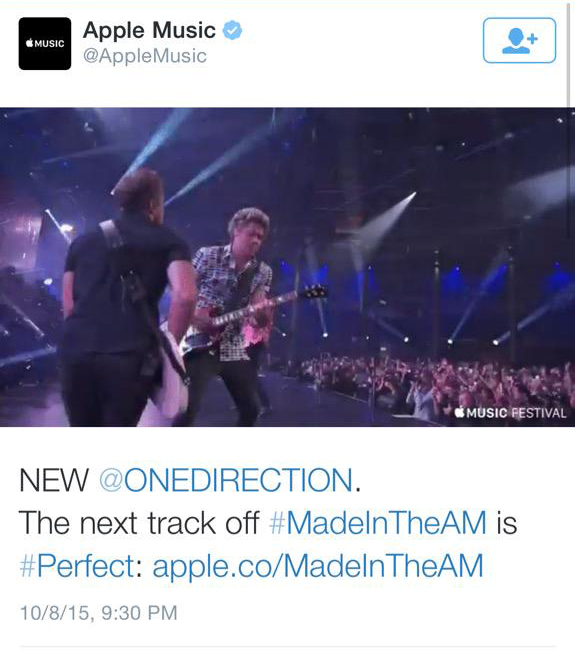Screen dimensions: 575x656
Task: Click the 10/8/15, 9:30 PM timestamp
Action: pos(99,613)
